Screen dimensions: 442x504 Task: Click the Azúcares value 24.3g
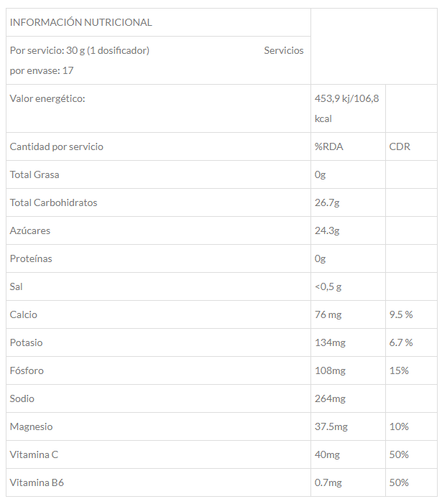tap(327, 230)
